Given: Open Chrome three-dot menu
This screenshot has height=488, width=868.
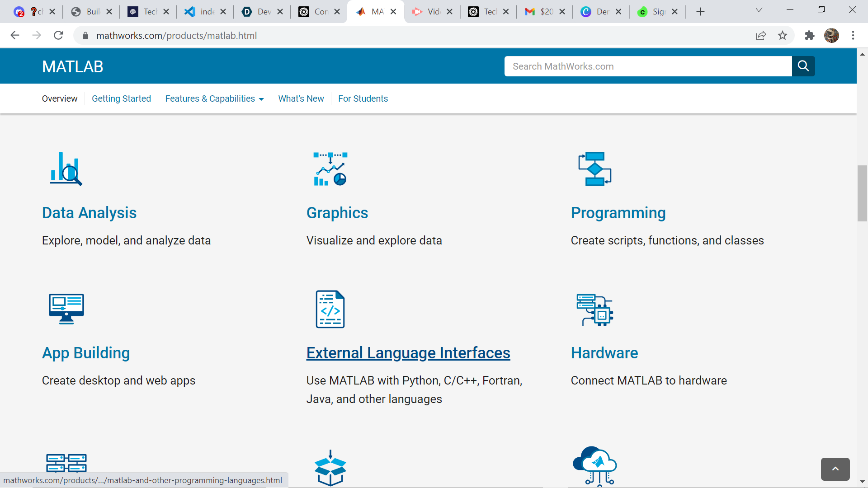Looking at the screenshot, I should (x=853, y=36).
